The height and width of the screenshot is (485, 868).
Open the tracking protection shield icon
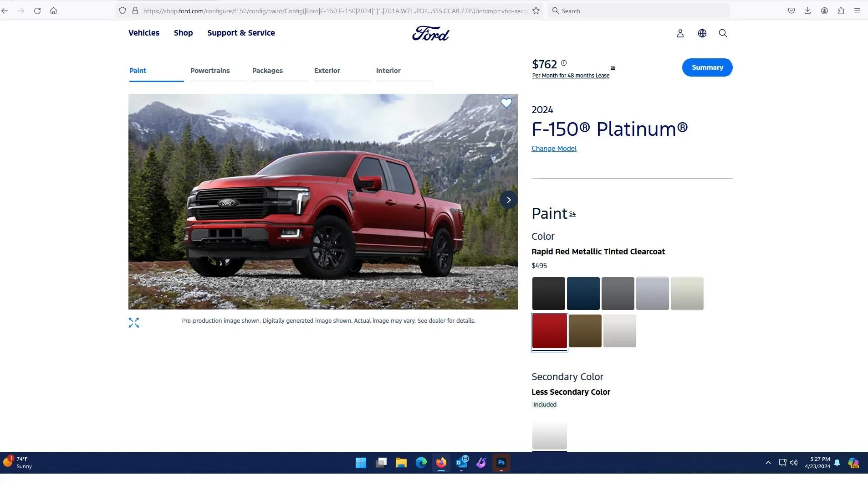[123, 10]
